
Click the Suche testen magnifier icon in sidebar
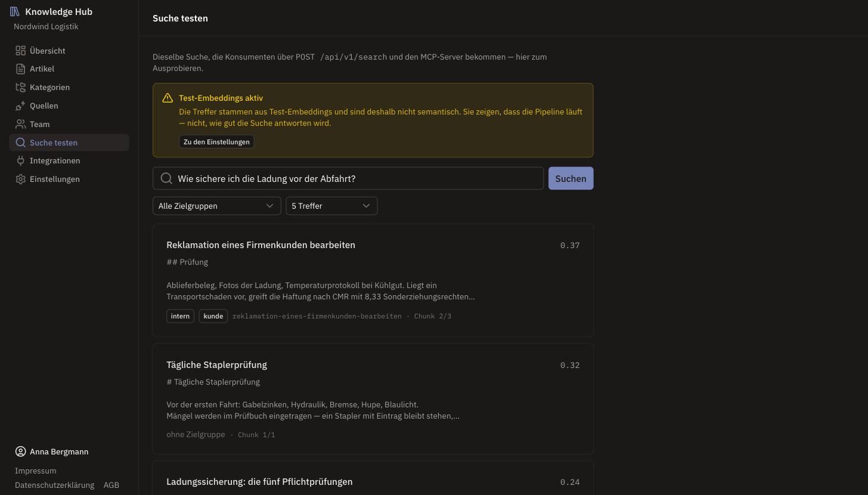click(21, 143)
